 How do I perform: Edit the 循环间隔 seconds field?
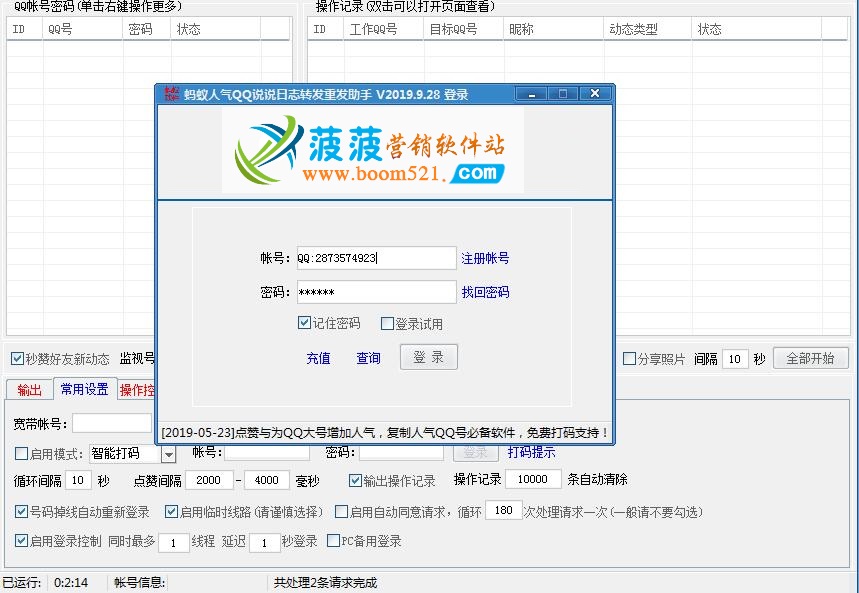[78, 480]
